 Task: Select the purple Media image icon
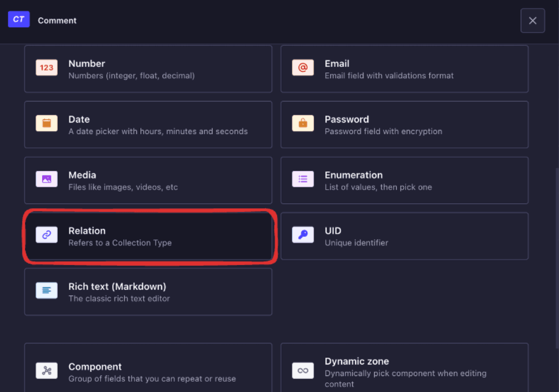pos(47,180)
